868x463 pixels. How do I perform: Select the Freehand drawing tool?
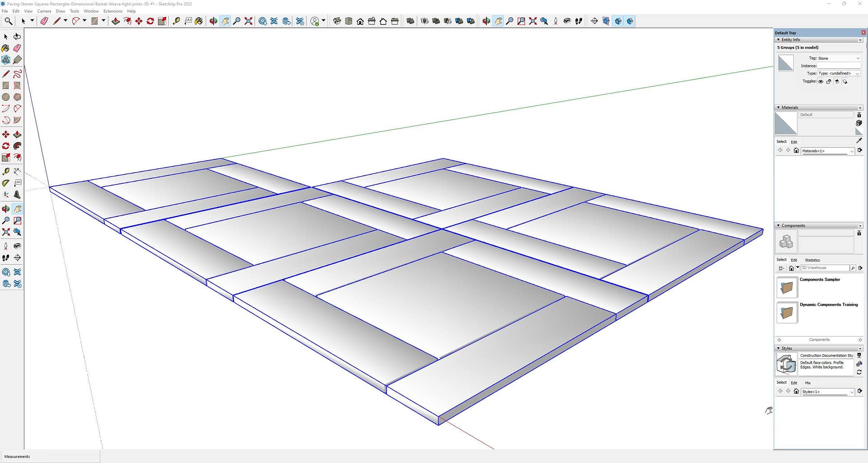click(x=17, y=74)
